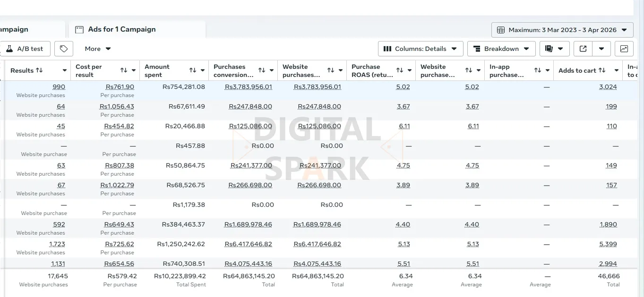This screenshot has height=297, width=644.
Task: Sort the Results column
Action: pos(39,70)
